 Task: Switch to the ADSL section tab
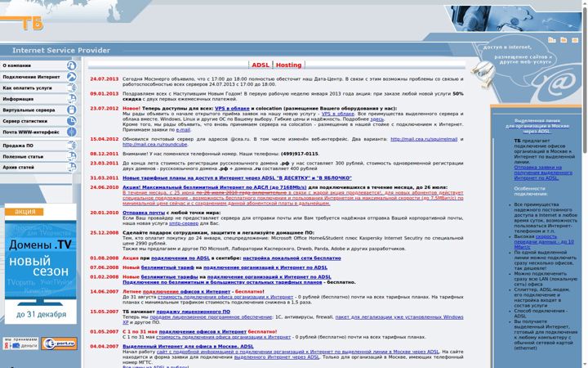pos(261,65)
